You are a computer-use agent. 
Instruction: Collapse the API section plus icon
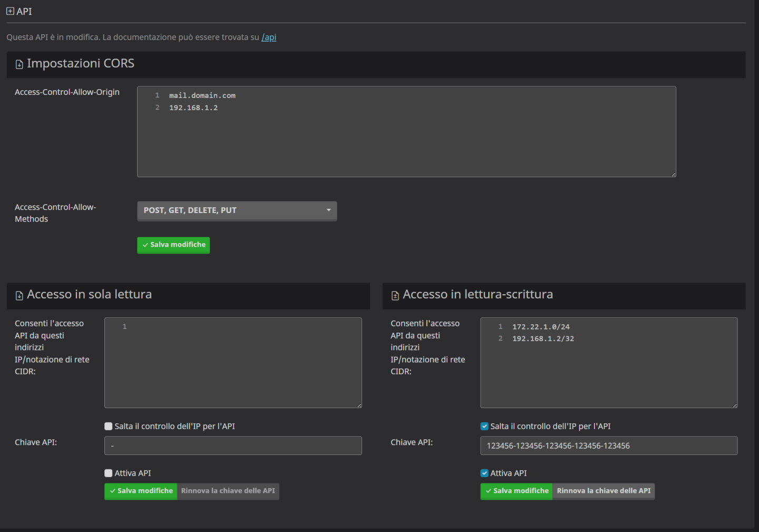pos(10,11)
